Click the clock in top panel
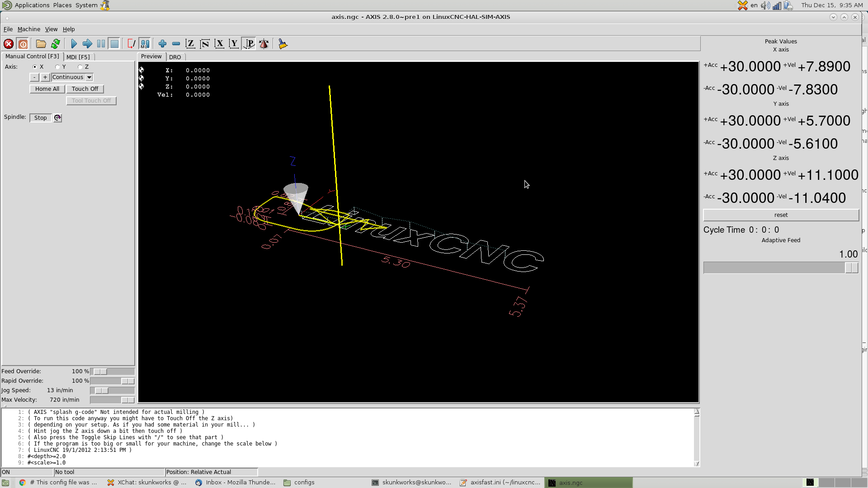 coord(832,5)
